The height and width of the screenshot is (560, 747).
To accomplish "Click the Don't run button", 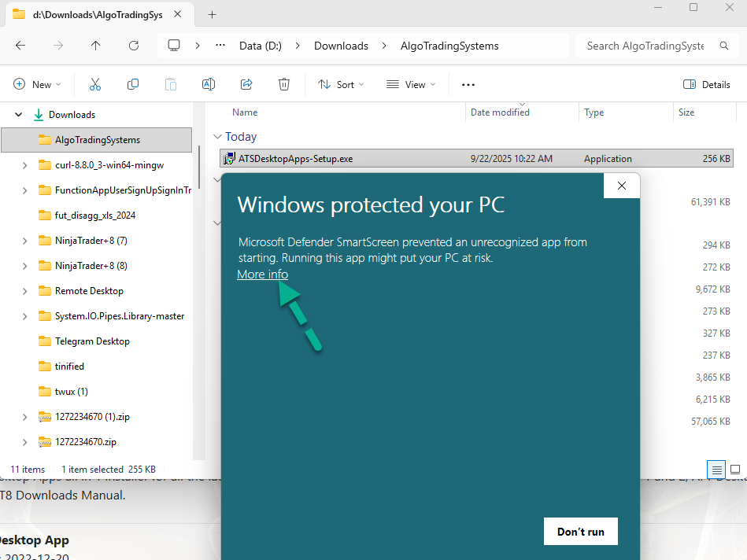I will 581,532.
